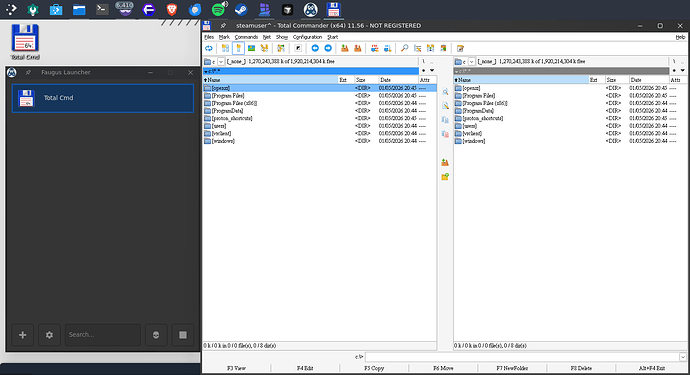Open the Start menu in Total Commander
690x375 pixels.
(x=333, y=37)
